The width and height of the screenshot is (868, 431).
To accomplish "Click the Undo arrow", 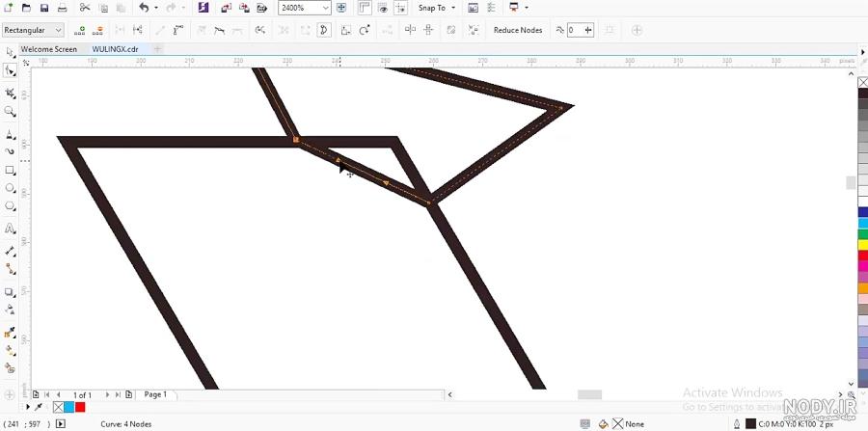I will 144,8.
